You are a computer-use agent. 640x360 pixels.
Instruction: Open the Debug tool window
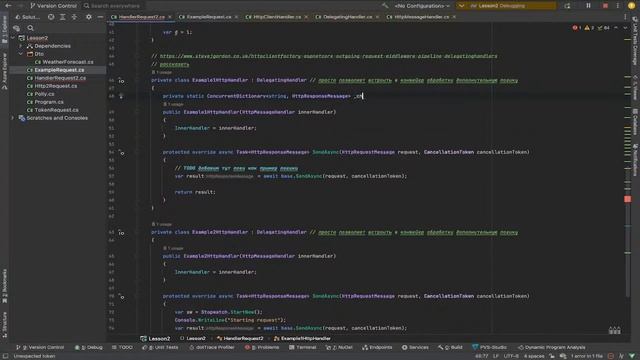click(x=89, y=347)
